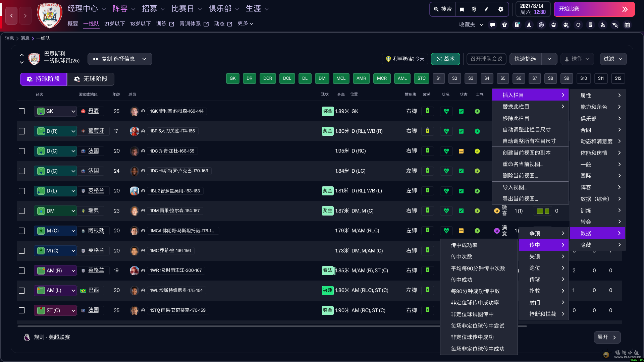Image resolution: width=644 pixels, height=362 pixels.
Task: Click the settings gear beside the pencil icon
Action: [x=500, y=9]
